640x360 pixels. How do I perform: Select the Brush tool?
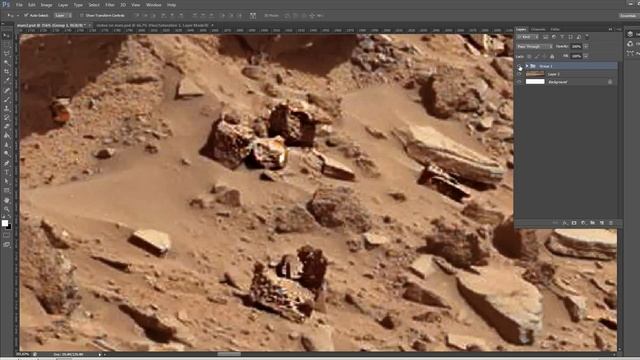coord(7,99)
